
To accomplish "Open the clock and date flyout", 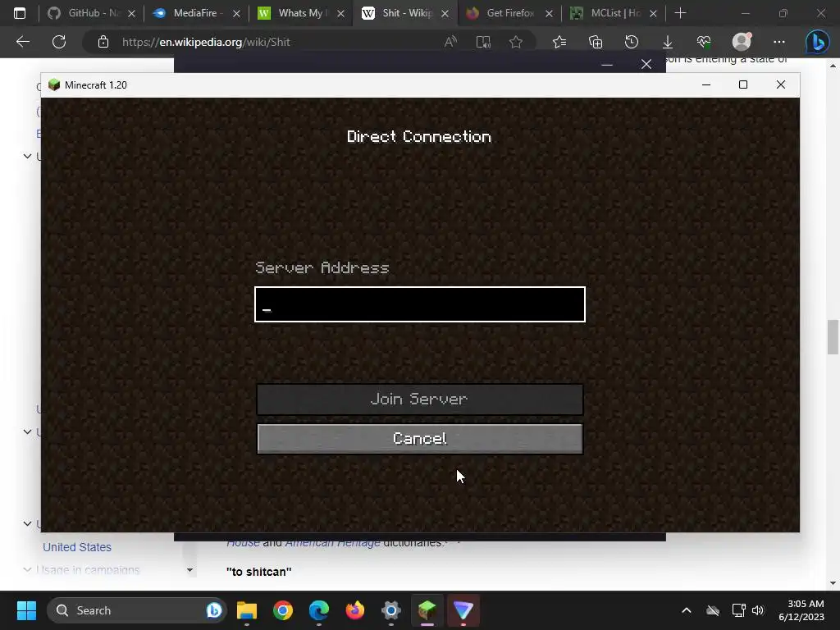I will (801, 610).
